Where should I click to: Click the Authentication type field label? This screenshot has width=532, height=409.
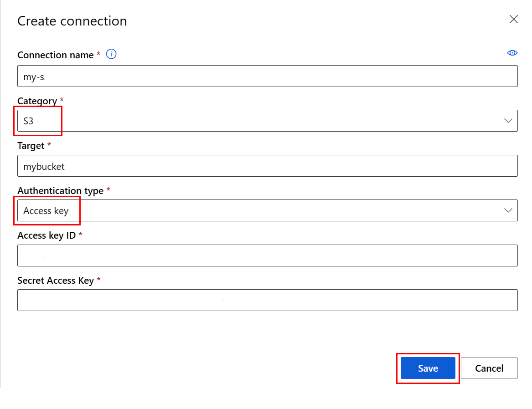click(x=60, y=191)
